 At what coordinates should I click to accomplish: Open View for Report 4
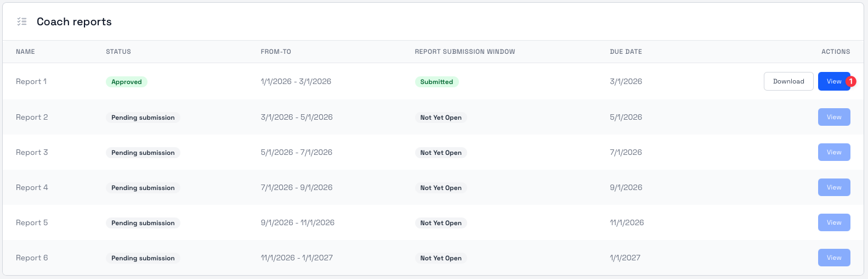coord(833,187)
